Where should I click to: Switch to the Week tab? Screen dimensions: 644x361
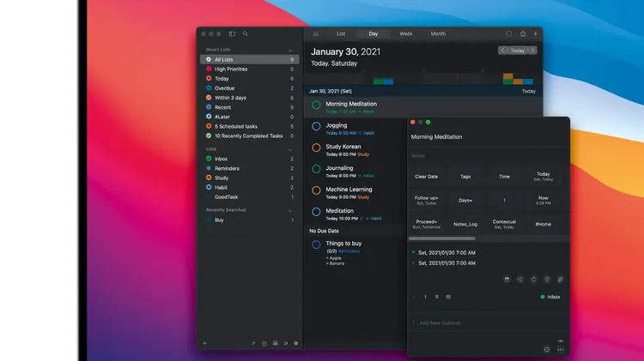[x=405, y=33]
